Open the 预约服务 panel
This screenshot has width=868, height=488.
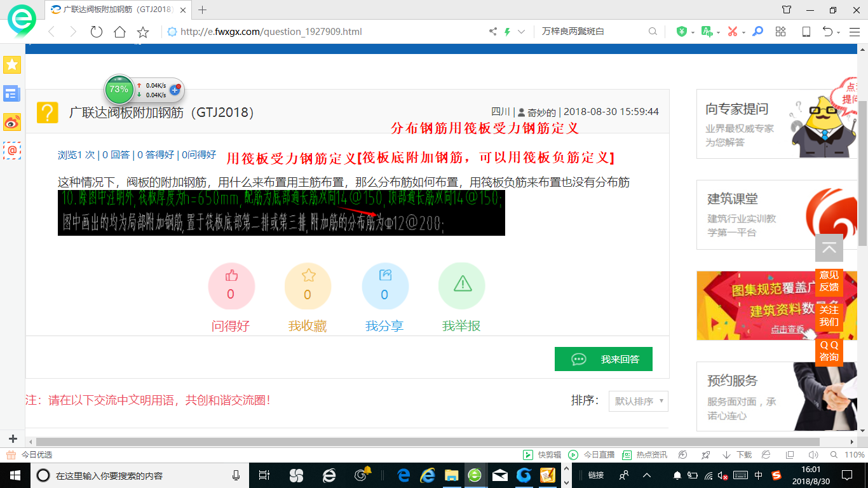(775, 396)
